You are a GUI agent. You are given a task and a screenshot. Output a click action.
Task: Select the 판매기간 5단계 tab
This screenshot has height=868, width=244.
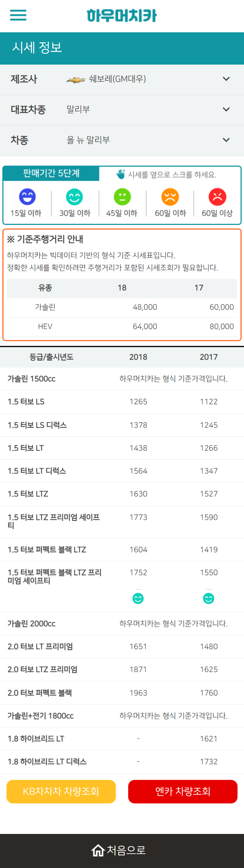[51, 173]
